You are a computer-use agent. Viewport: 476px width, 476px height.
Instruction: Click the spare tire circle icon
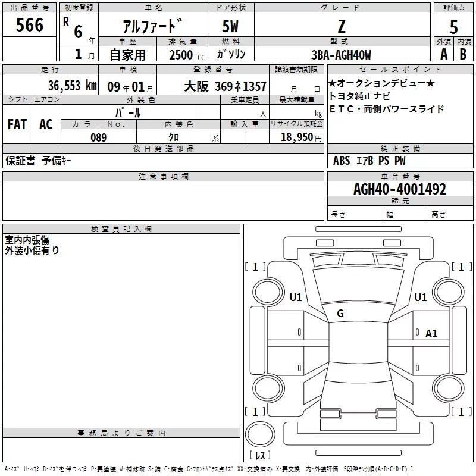(x=260, y=434)
